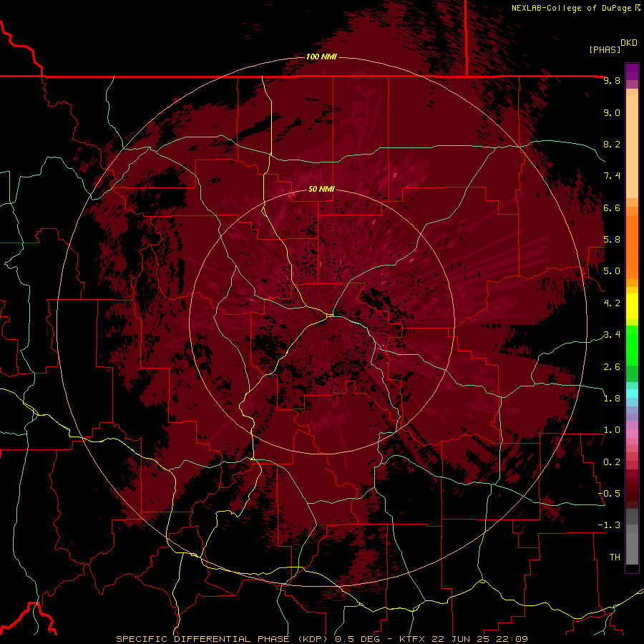Click the 4.2 value on the color scale

pos(612,303)
